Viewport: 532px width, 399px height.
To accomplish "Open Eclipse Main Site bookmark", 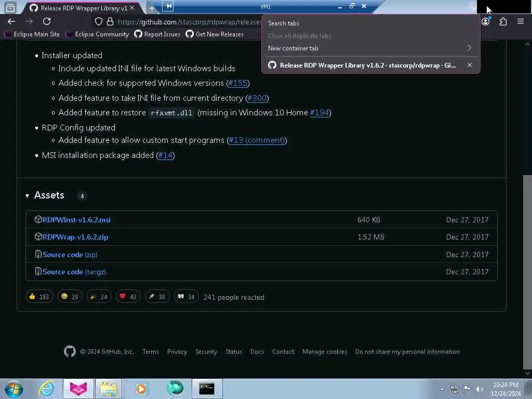I will click(x=32, y=34).
